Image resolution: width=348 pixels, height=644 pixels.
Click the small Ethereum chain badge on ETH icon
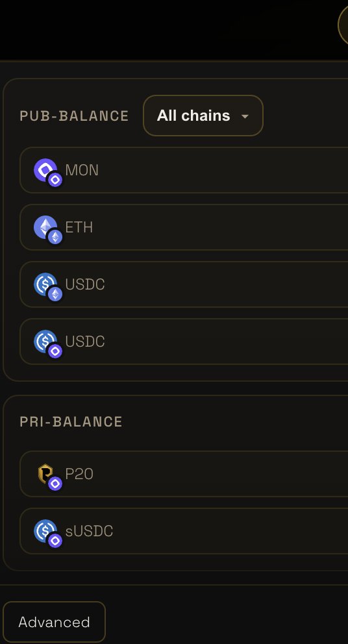[55, 237]
